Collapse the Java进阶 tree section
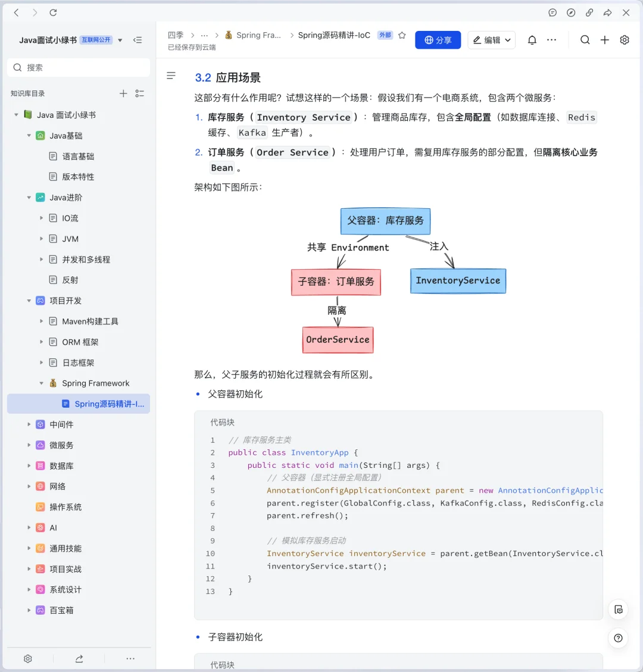 point(29,197)
